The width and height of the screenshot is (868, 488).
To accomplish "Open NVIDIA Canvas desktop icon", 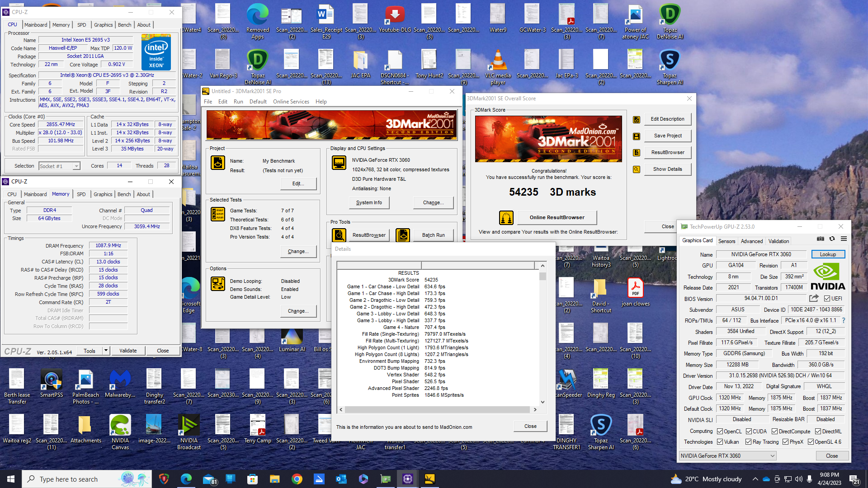I will [120, 432].
